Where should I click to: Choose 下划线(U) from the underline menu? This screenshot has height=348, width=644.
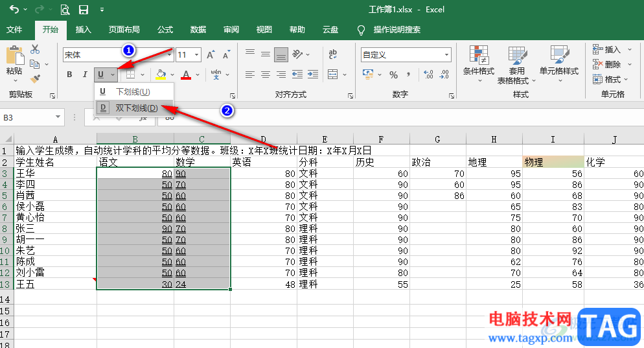pyautogui.click(x=134, y=91)
